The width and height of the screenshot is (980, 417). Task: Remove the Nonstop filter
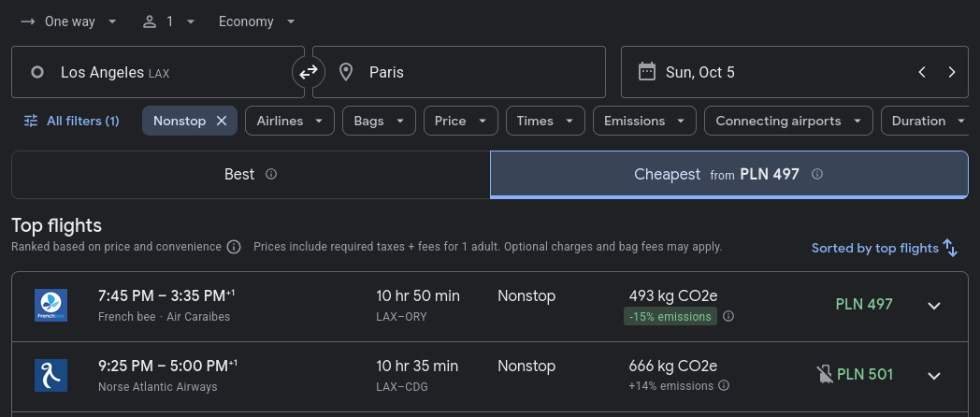222,121
